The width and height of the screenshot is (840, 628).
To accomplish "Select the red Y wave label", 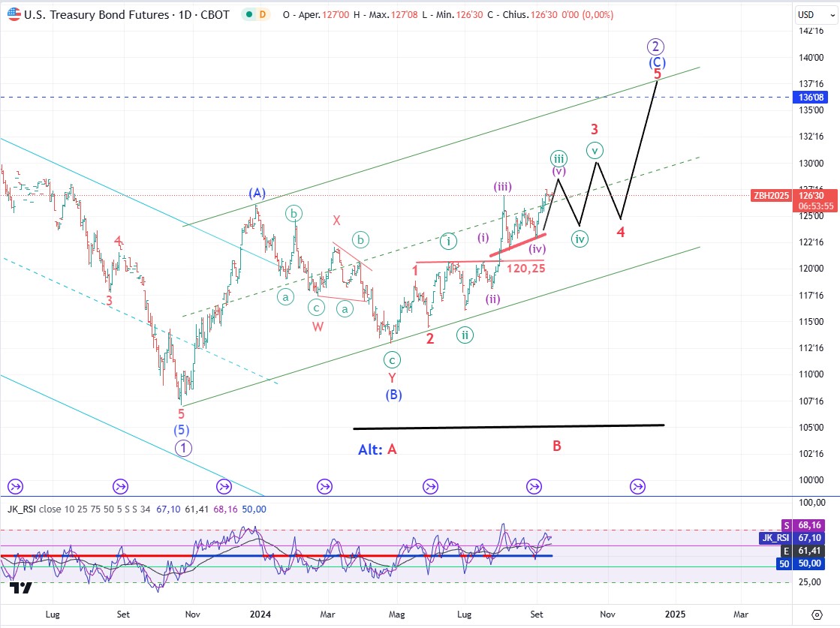I will tap(392, 378).
